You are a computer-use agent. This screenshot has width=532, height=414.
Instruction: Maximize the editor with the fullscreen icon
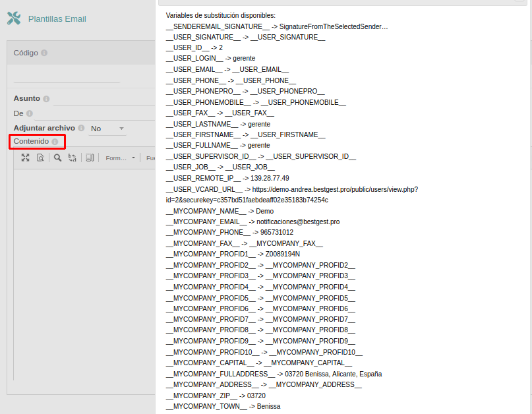[x=25, y=158]
